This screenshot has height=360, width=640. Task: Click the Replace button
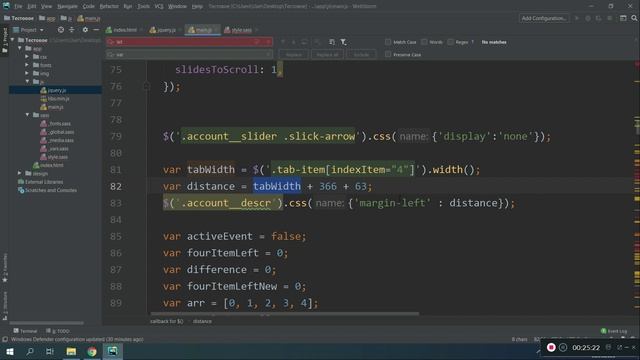point(293,54)
